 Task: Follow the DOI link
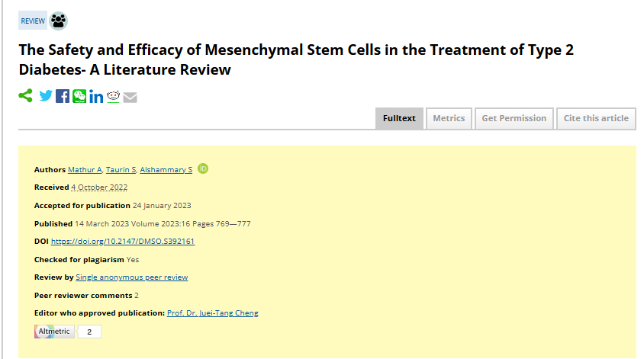tap(123, 242)
